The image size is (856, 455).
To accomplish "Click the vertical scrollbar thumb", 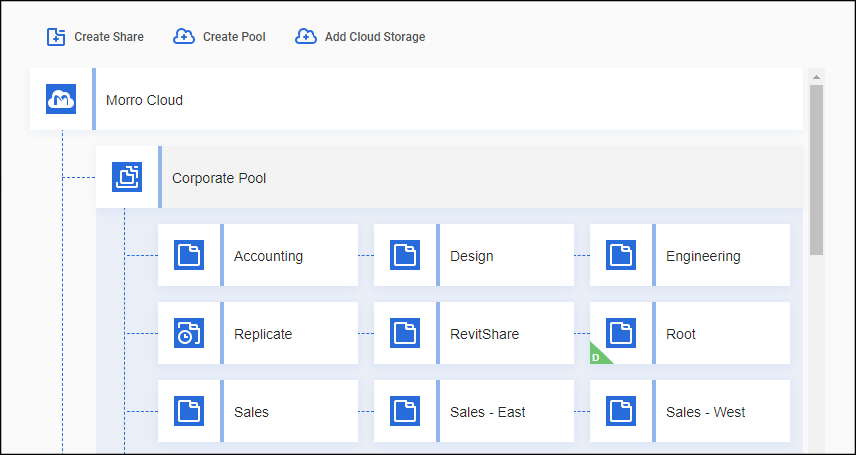I will point(816,170).
